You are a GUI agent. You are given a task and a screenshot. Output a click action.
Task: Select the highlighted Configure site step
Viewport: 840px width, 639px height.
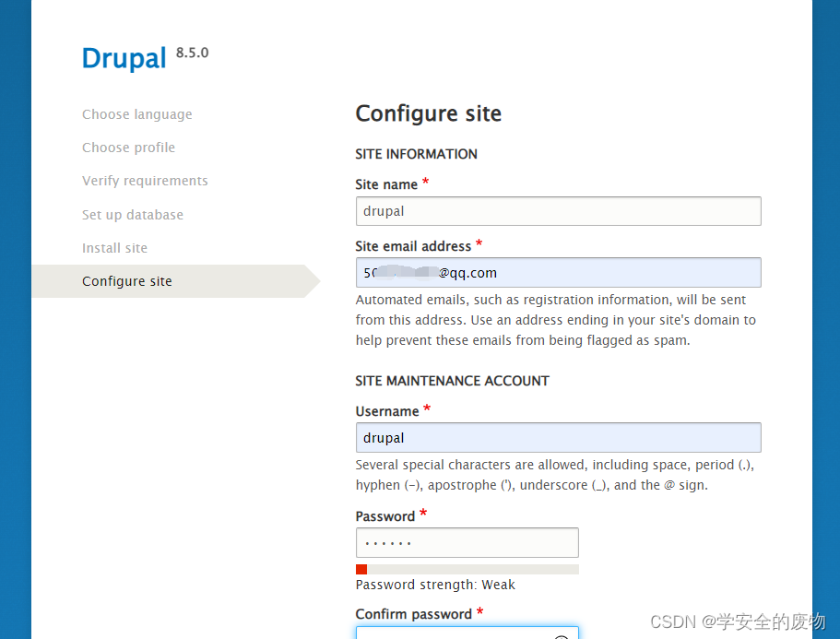pos(127,280)
